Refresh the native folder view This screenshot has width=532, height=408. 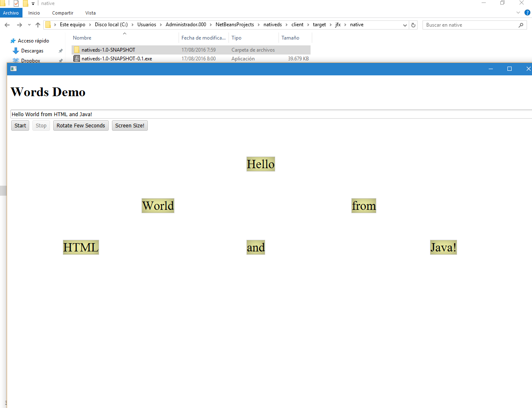point(413,25)
